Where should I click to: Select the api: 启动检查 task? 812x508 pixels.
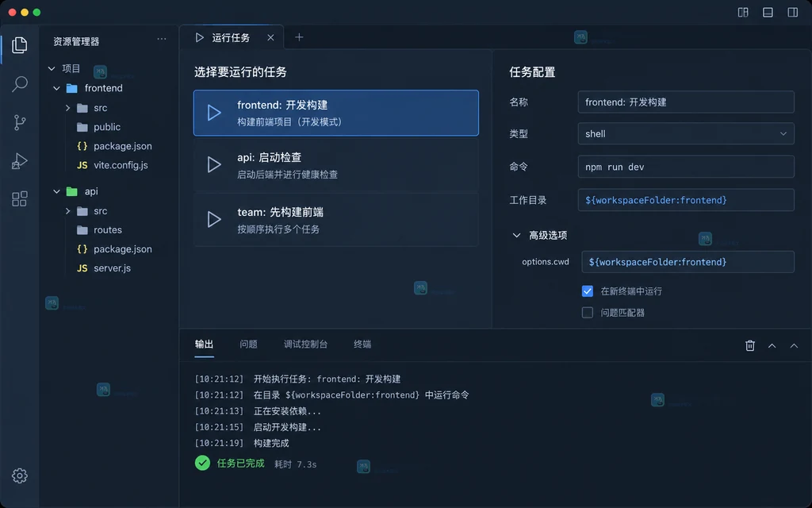pyautogui.click(x=335, y=165)
